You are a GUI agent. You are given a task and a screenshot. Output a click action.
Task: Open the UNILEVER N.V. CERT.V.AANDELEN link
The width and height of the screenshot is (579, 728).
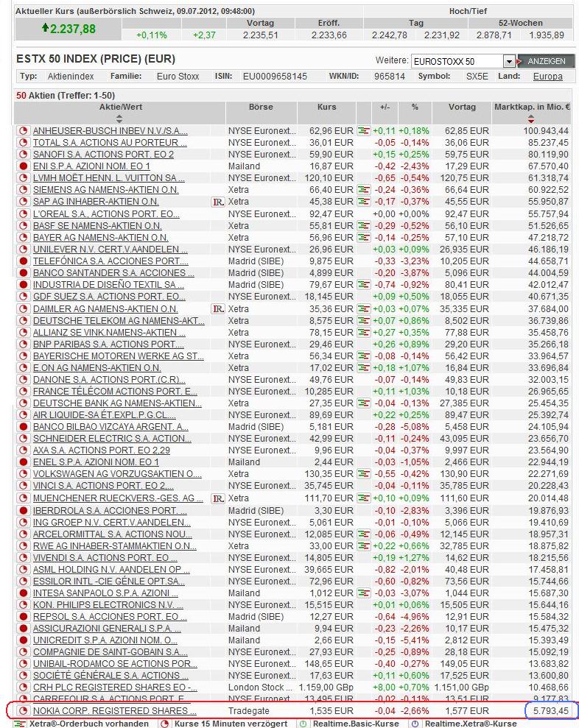(x=110, y=250)
